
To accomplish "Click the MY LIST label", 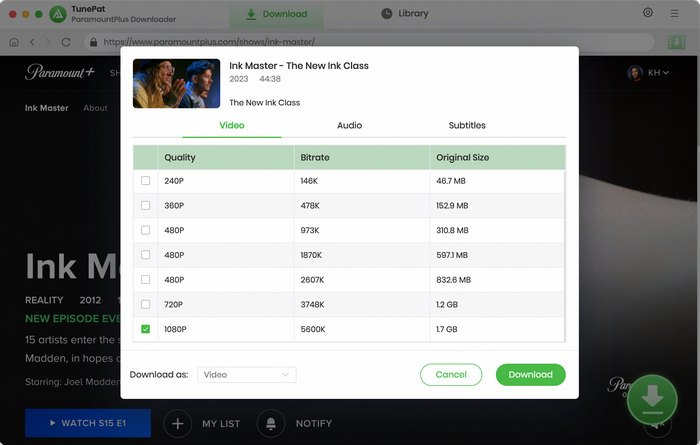I will tap(221, 424).
